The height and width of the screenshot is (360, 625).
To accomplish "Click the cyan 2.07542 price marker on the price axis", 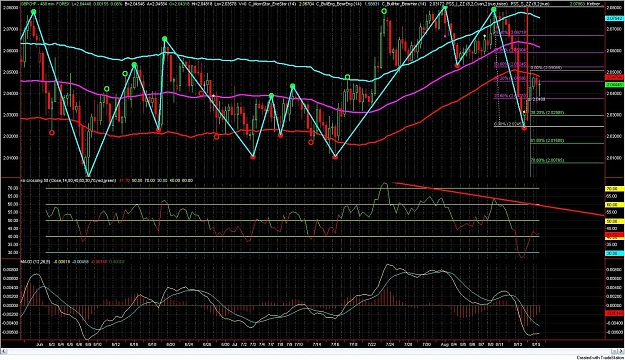I will 615,18.
